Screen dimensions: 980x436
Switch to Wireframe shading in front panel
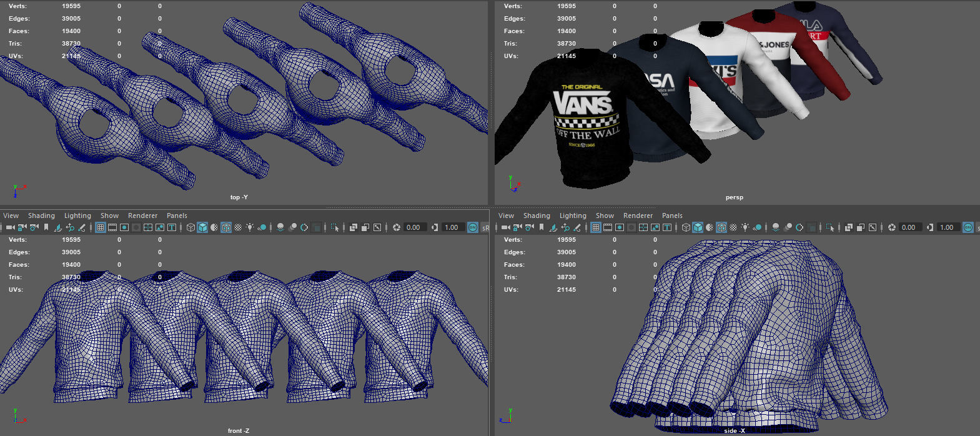(191, 227)
